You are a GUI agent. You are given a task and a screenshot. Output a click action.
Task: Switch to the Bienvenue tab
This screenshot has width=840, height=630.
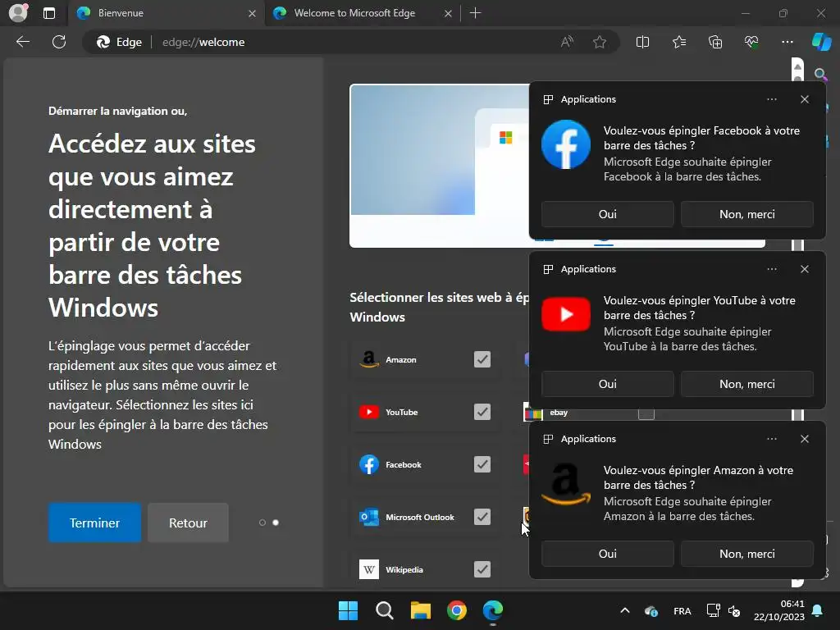pos(166,13)
